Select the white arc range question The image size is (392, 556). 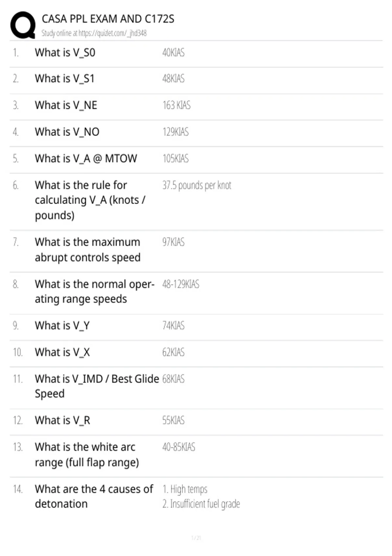coord(87,455)
